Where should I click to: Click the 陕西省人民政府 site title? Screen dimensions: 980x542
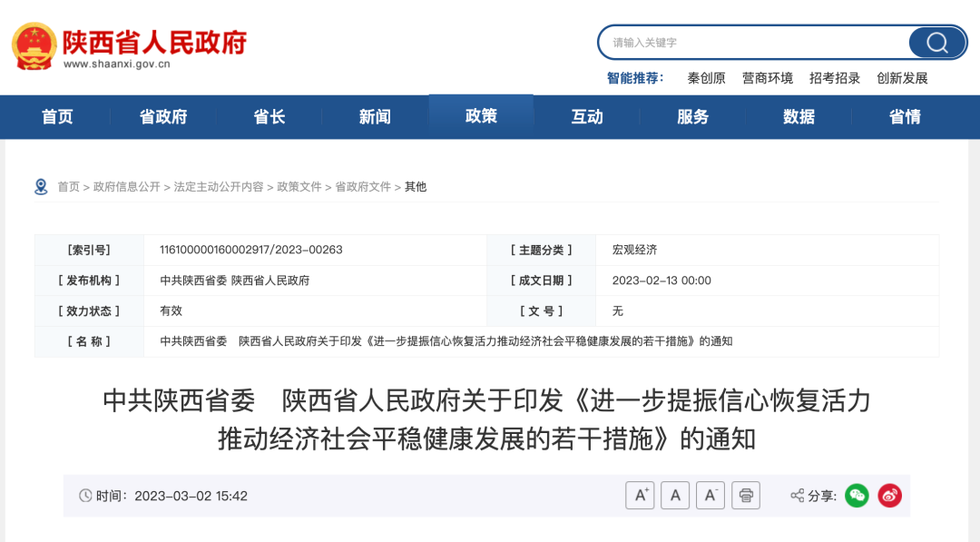[x=155, y=42]
